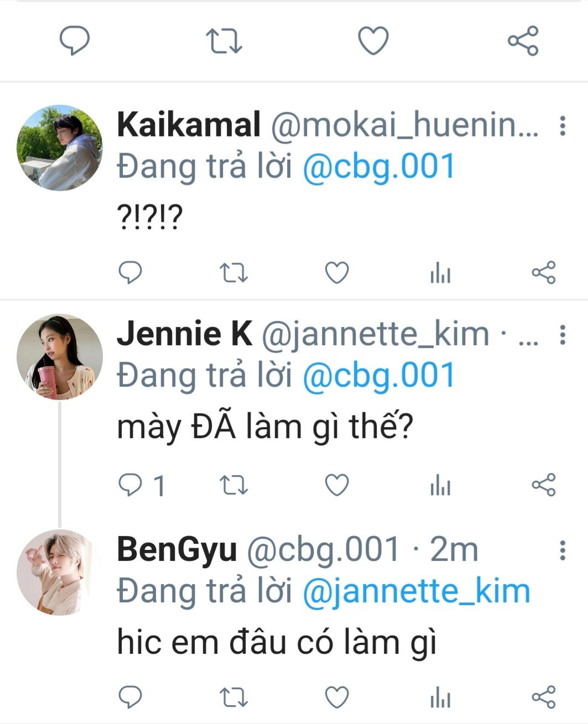View analytics on Jennie K's reply
588x724 pixels.
click(440, 486)
